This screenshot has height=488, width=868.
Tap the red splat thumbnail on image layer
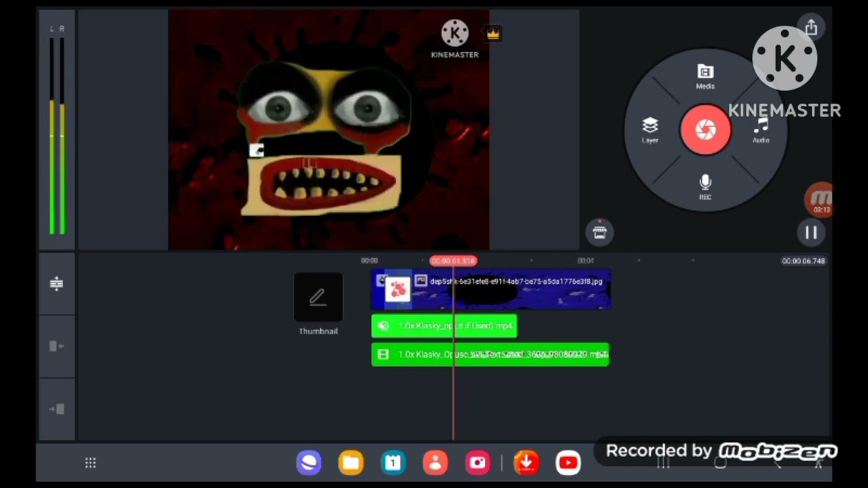(398, 289)
